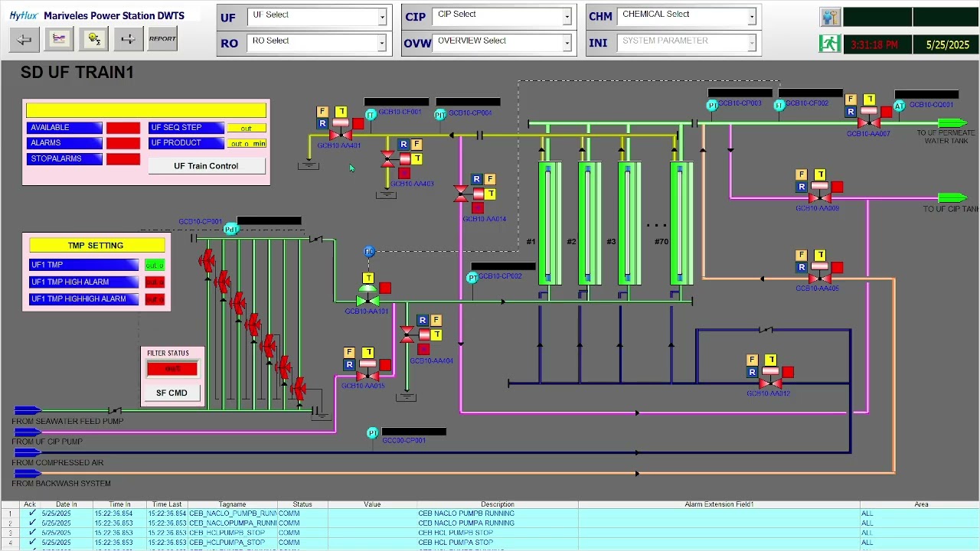980x551 pixels.
Task: Click the user login icon
Action: 830,18
